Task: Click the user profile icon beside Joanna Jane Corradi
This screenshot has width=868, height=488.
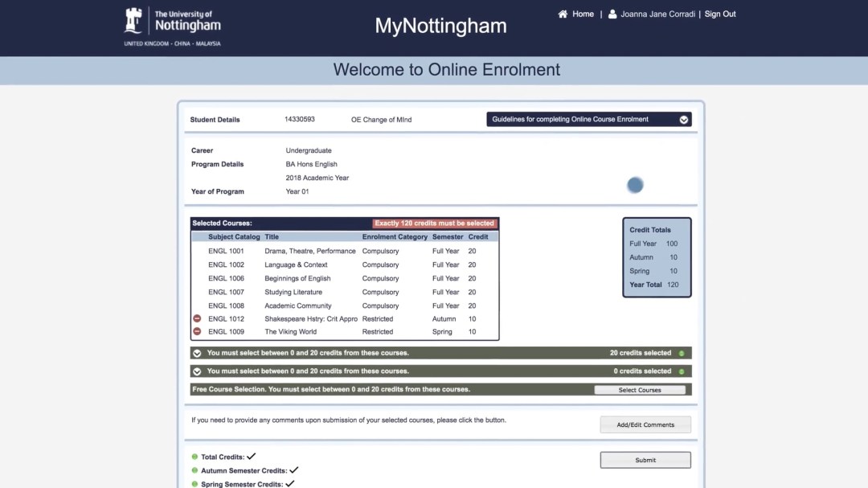Action: [x=612, y=14]
